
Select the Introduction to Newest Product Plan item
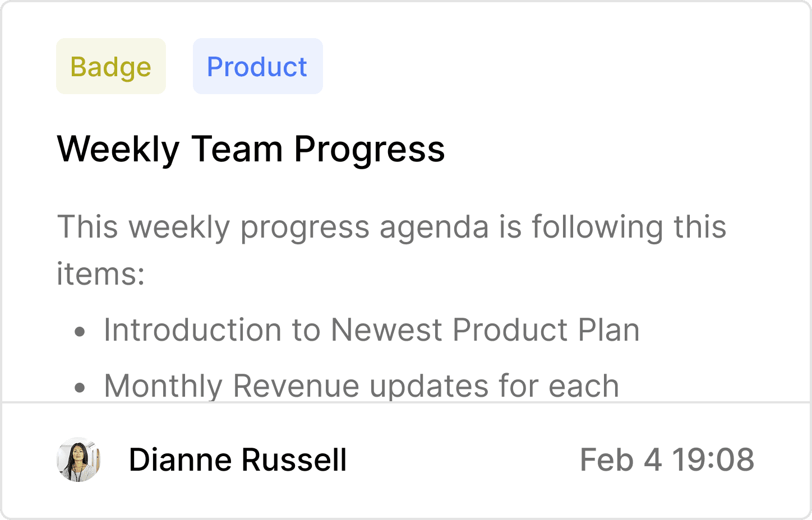(372, 329)
